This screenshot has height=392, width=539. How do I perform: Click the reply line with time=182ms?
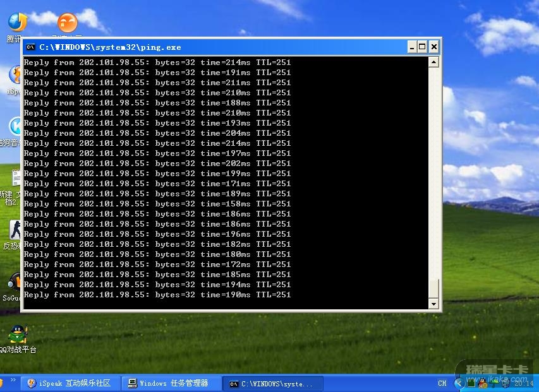tap(157, 244)
